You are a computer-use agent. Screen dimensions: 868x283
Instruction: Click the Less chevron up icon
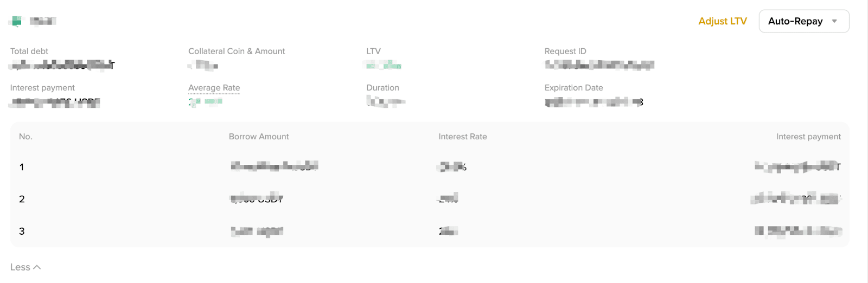tap(37, 267)
